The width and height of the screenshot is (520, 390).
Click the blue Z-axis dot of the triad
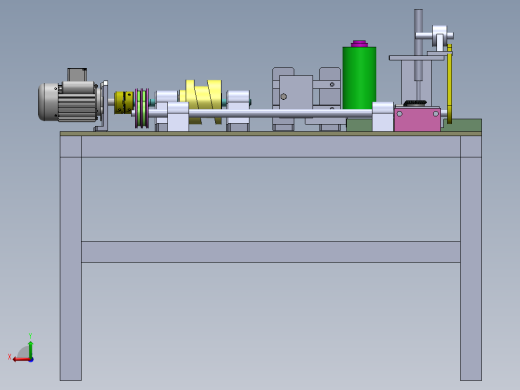pos(31,360)
